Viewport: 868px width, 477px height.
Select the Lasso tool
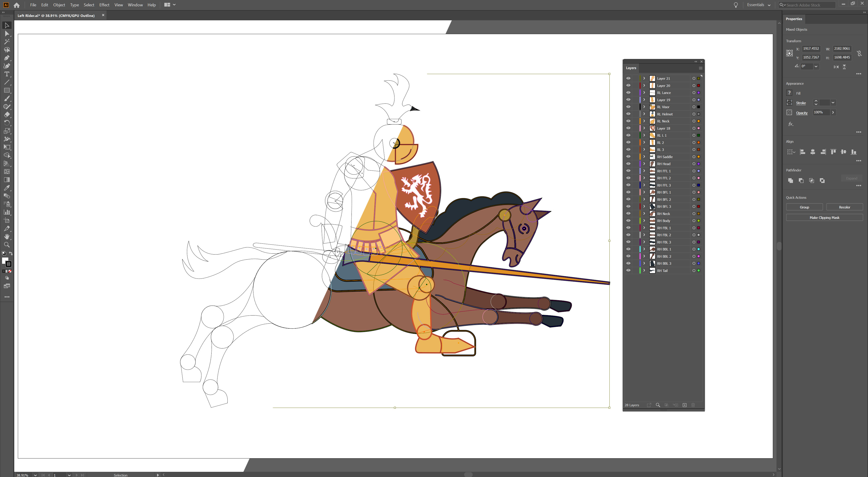pyautogui.click(x=7, y=50)
